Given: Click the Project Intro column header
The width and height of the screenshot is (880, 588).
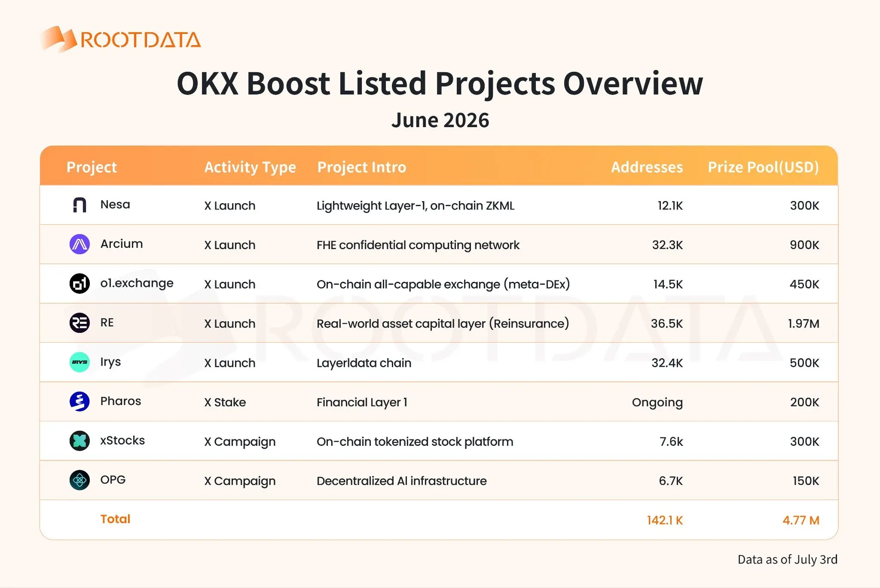Looking at the screenshot, I should click(x=361, y=167).
